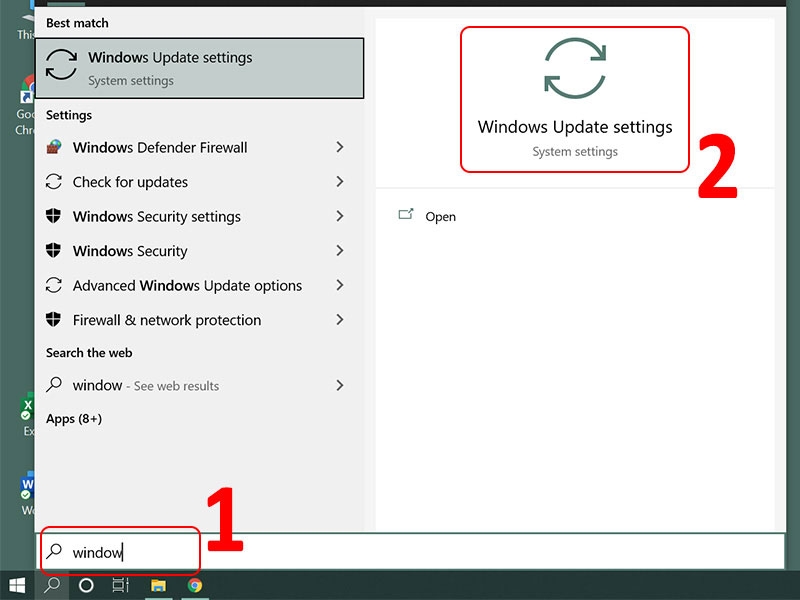Screen dimensions: 800x600
Task: Open Task View on the taskbar
Action: [x=121, y=585]
